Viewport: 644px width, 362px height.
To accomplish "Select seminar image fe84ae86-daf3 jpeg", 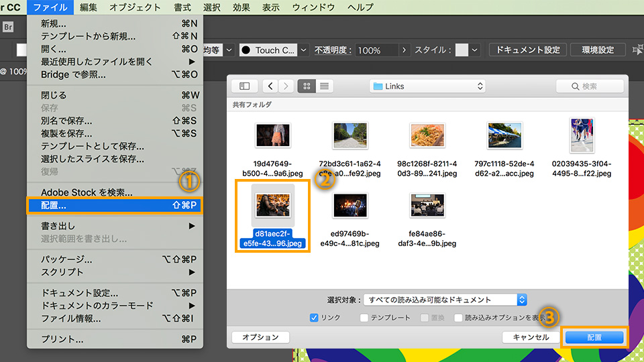I will pos(427,205).
